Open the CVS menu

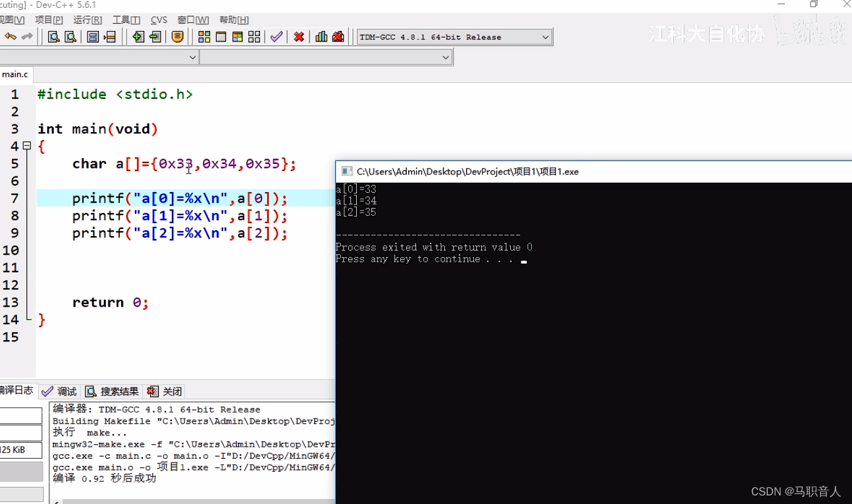pyautogui.click(x=159, y=20)
